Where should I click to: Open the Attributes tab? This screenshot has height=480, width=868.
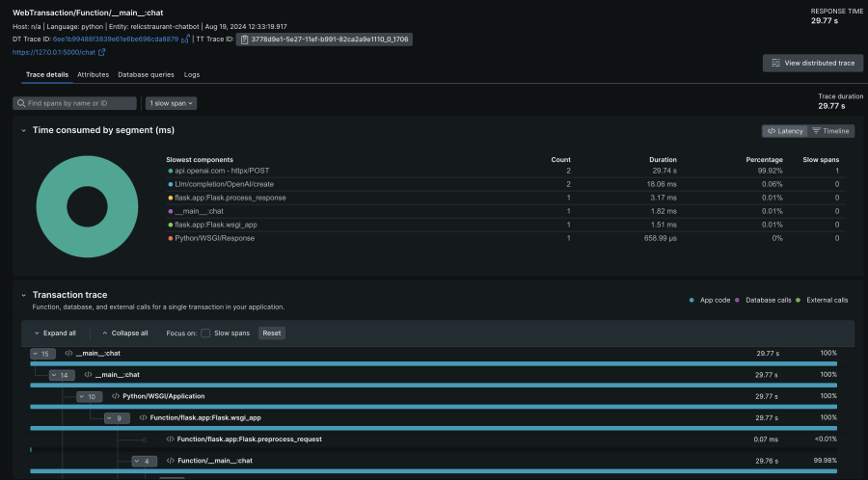point(93,74)
